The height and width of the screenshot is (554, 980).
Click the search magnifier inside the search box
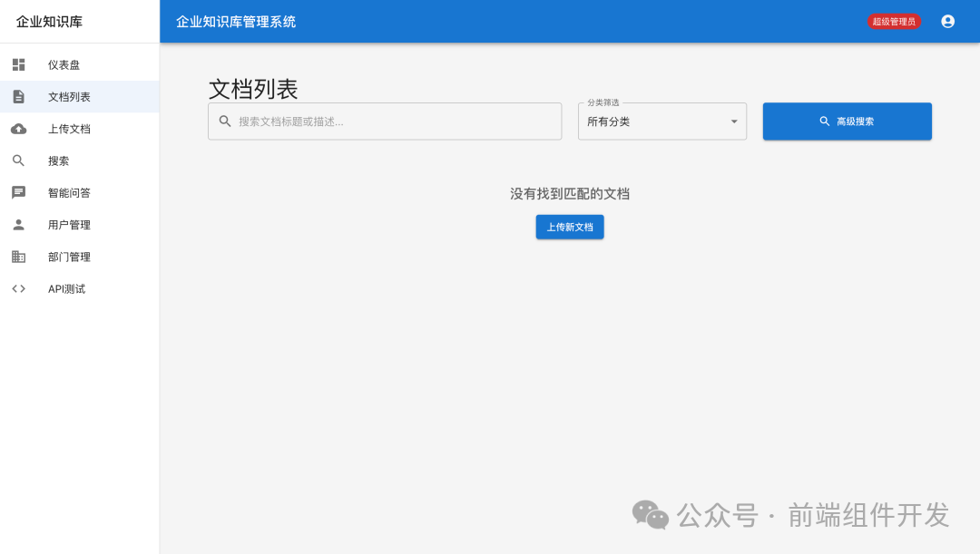(x=224, y=121)
